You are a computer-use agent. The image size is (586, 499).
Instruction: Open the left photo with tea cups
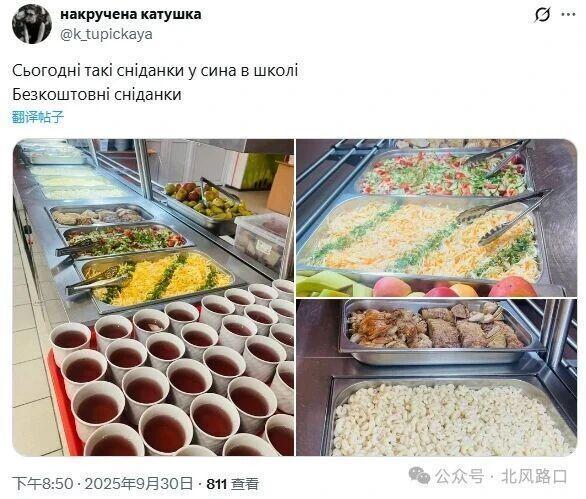pyautogui.click(x=153, y=297)
